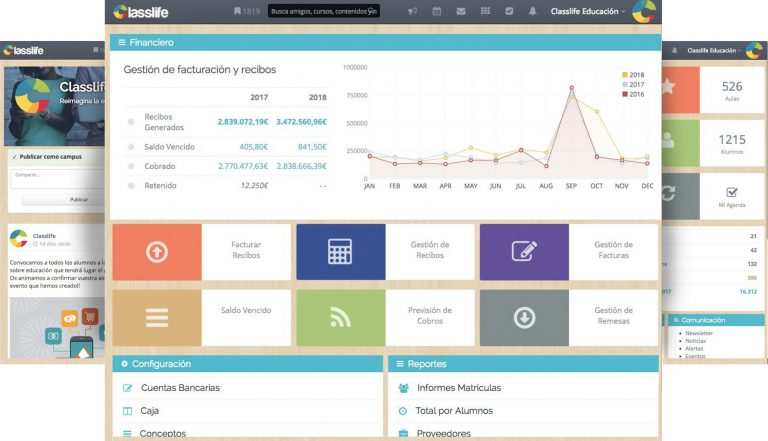Open the Noticias link in right window
The image size is (768, 441).
696,341
